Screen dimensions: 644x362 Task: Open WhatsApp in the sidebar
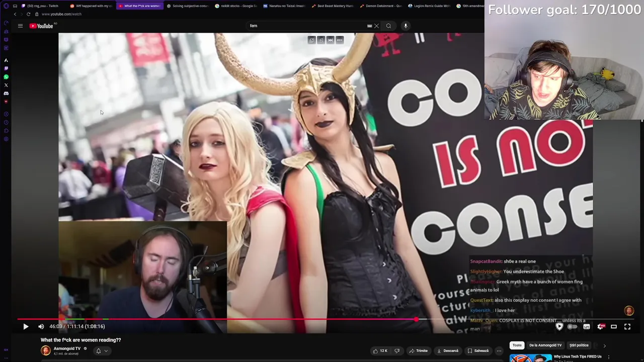[x=6, y=77]
